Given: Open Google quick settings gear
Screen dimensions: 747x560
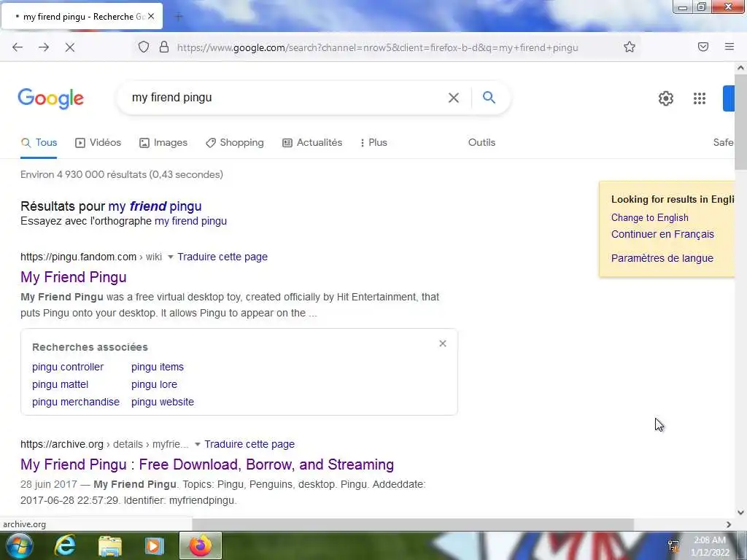Looking at the screenshot, I should click(665, 98).
